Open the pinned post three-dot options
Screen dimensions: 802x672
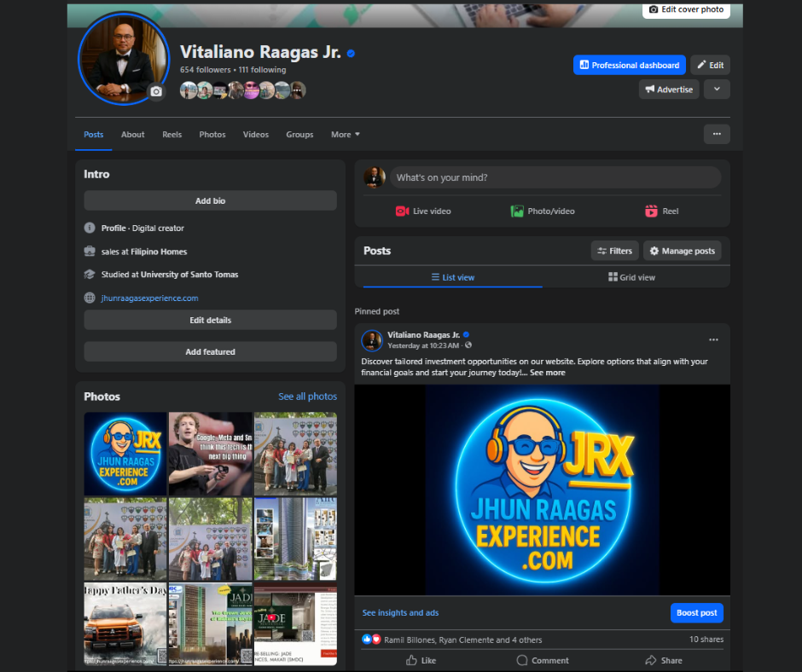713,339
